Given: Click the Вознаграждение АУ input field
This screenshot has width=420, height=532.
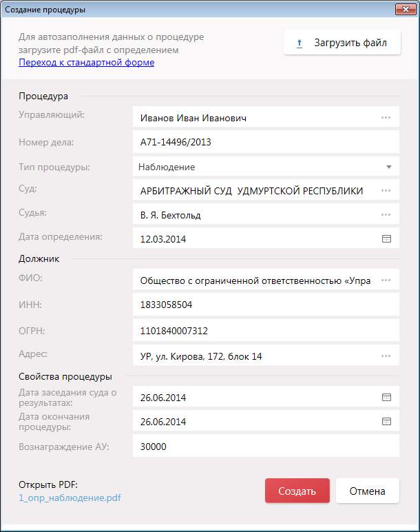Looking at the screenshot, I should 265,447.
